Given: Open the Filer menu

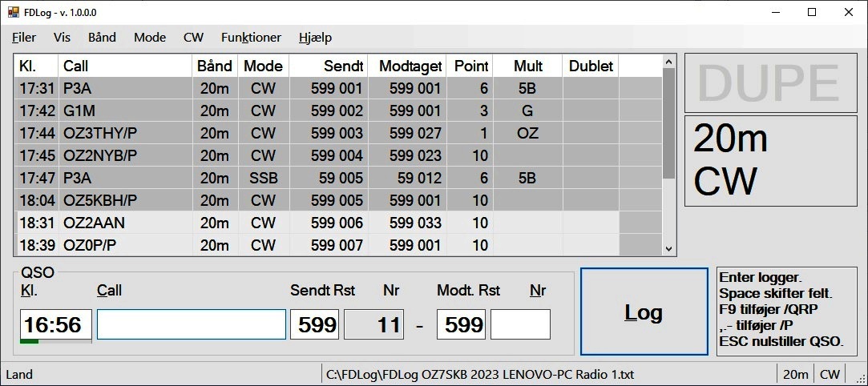Looking at the screenshot, I should [x=24, y=38].
